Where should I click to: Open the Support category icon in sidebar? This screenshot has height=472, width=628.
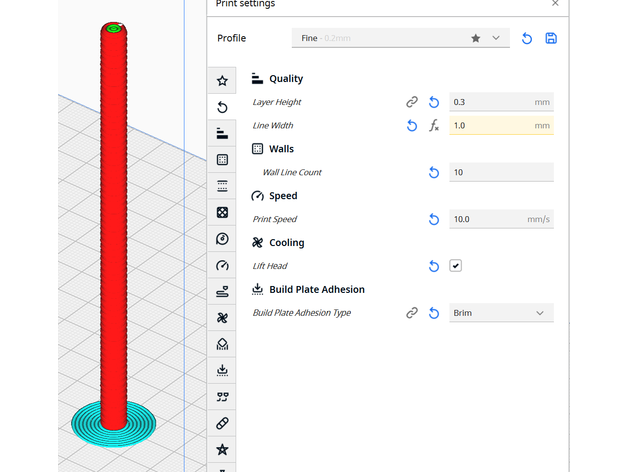(x=222, y=344)
